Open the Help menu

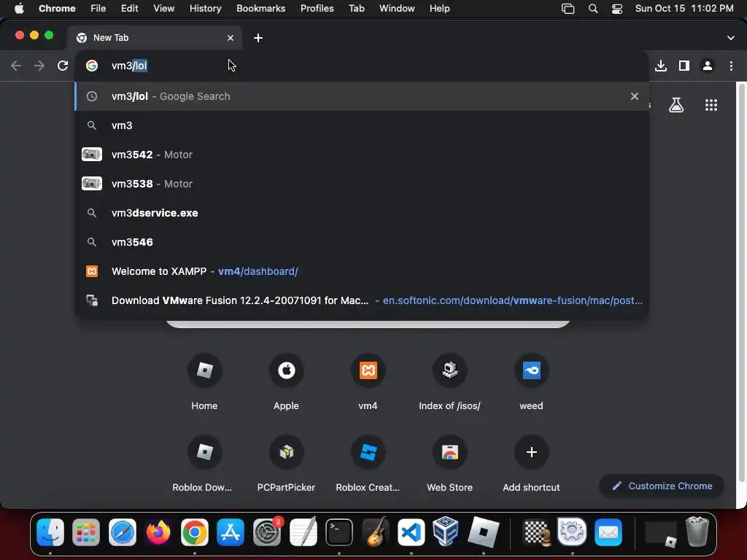coord(440,9)
